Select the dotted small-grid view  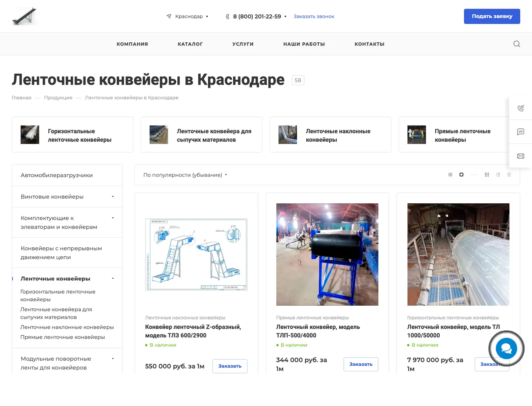point(487,175)
